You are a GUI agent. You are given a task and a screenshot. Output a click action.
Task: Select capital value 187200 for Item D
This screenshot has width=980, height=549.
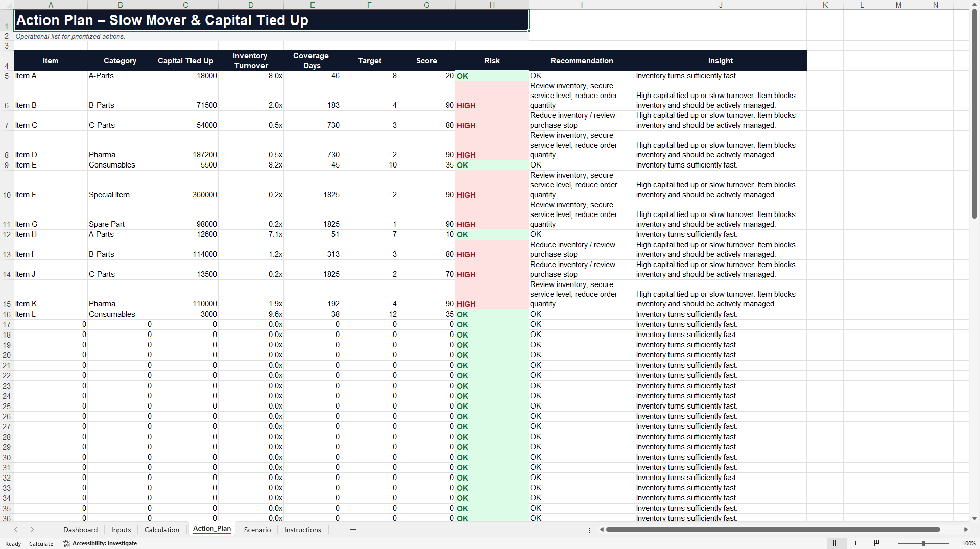(185, 146)
